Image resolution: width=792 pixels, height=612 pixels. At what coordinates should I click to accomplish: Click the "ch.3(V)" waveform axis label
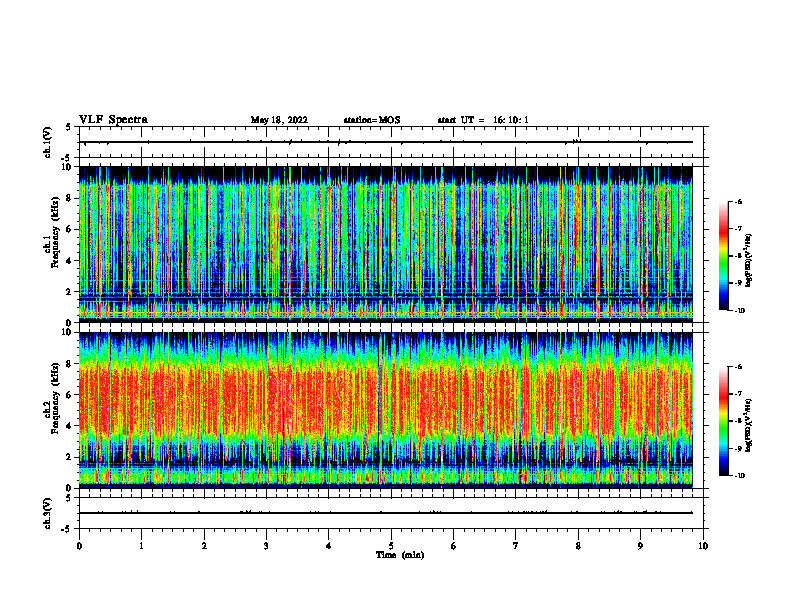(48, 513)
